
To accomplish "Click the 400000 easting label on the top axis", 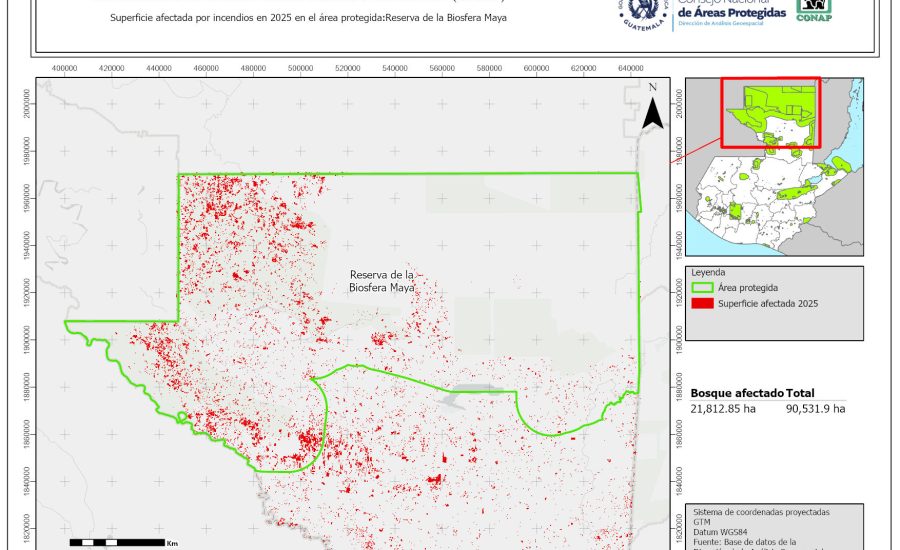I will pyautogui.click(x=64, y=68).
